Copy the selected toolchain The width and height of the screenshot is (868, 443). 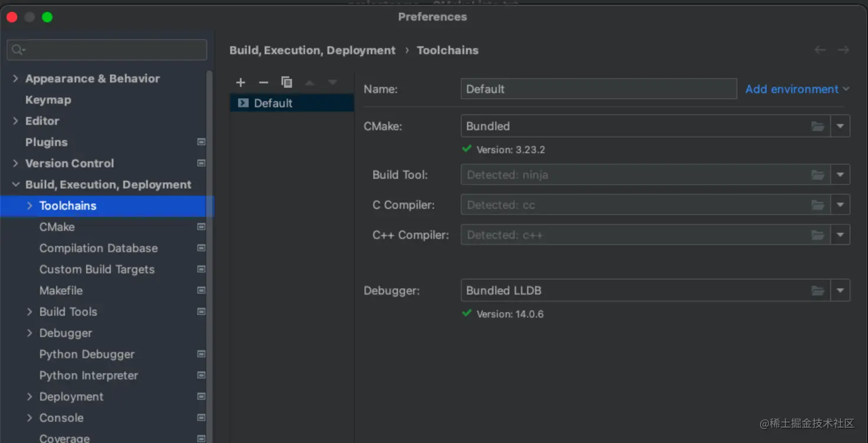pos(287,82)
